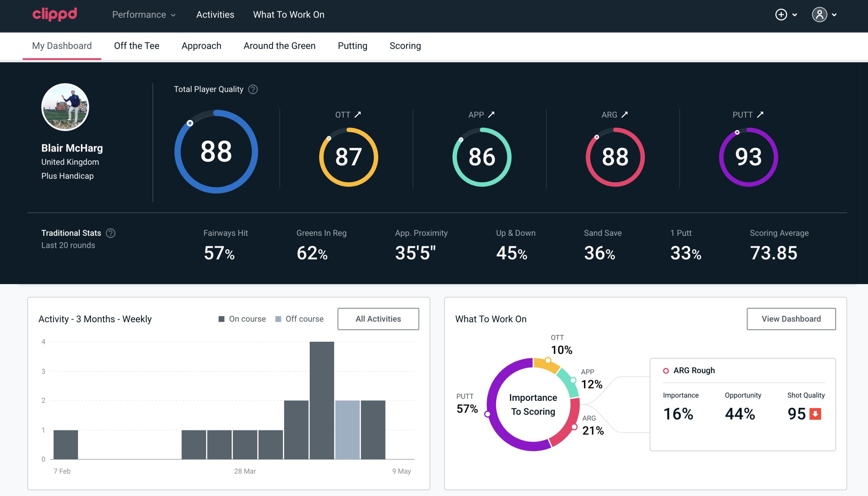The image size is (868, 496).
Task: Click the APP performance score circle
Action: (x=482, y=156)
